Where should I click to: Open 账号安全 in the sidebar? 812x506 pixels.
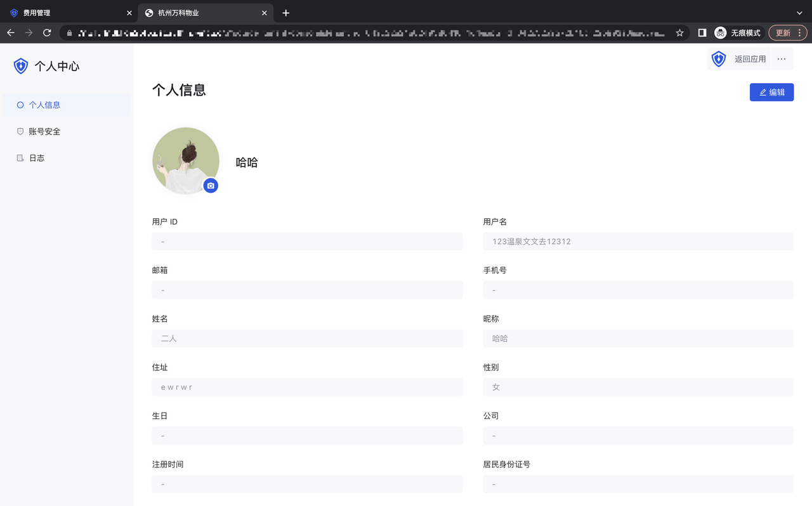coord(44,131)
